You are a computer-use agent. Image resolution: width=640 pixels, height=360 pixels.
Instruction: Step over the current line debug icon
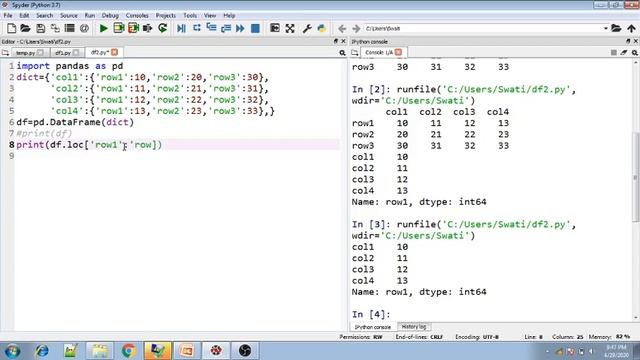click(x=197, y=28)
